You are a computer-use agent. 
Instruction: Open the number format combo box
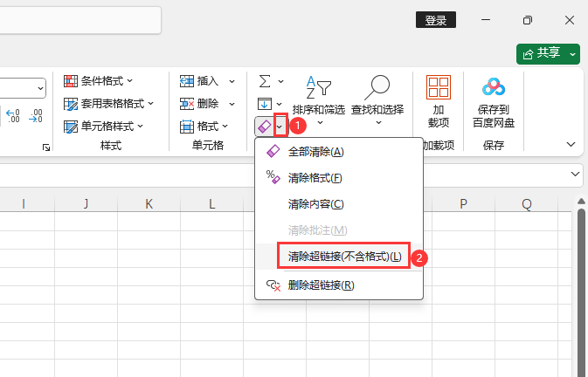click(x=22, y=88)
